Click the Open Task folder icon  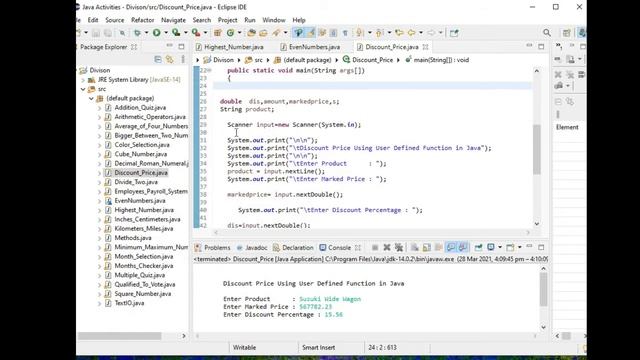coord(263,33)
